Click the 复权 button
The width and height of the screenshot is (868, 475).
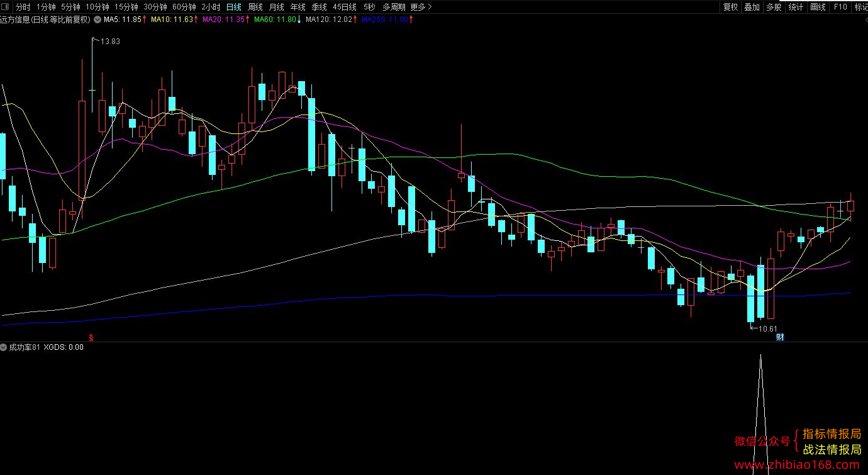pos(730,7)
